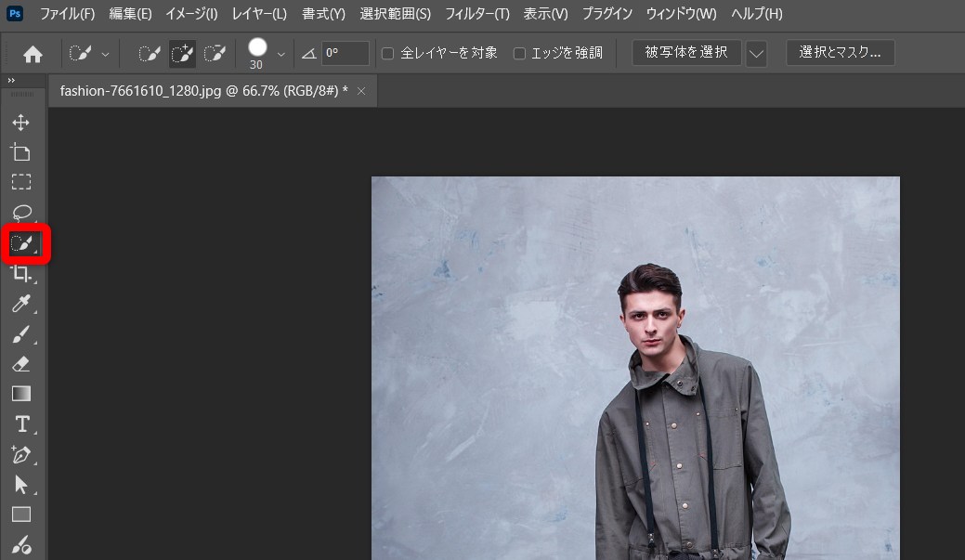The image size is (965, 560).
Task: Select the Move tool
Action: [x=21, y=123]
